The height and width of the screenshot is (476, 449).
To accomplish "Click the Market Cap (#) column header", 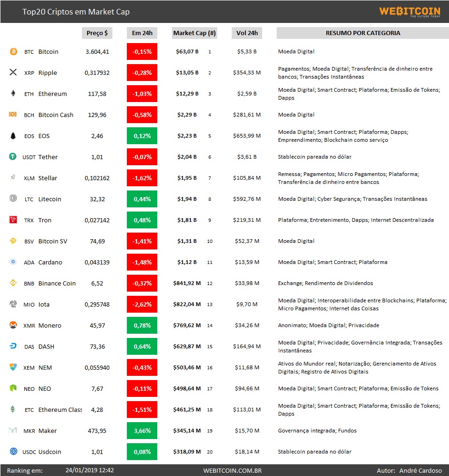I will point(195,33).
